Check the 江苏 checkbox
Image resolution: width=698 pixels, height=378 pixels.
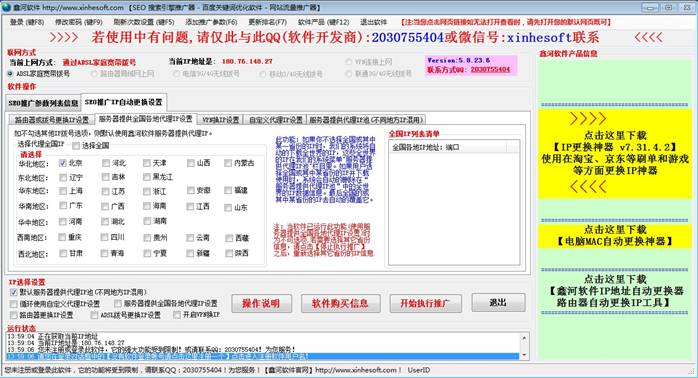(x=106, y=191)
